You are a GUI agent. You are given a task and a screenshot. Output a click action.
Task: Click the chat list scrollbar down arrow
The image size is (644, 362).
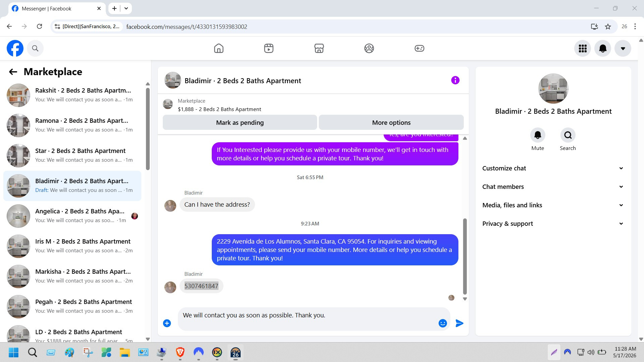[148, 339]
